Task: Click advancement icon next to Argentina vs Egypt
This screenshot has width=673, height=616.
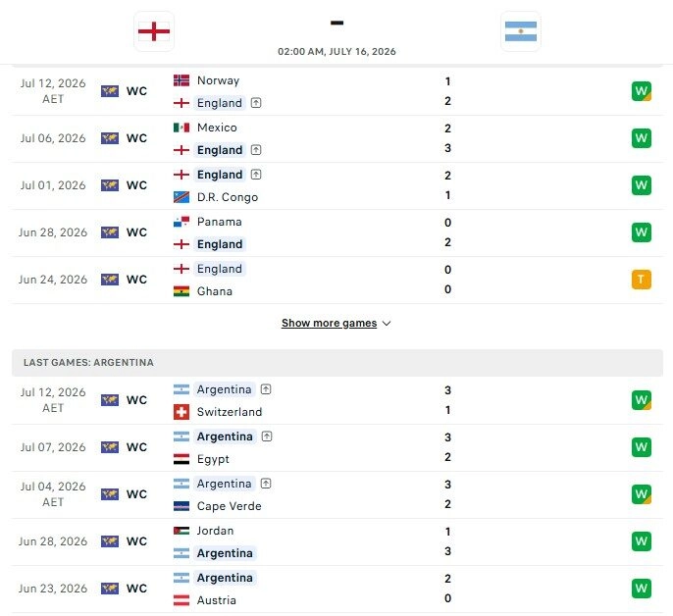Action: (267, 436)
